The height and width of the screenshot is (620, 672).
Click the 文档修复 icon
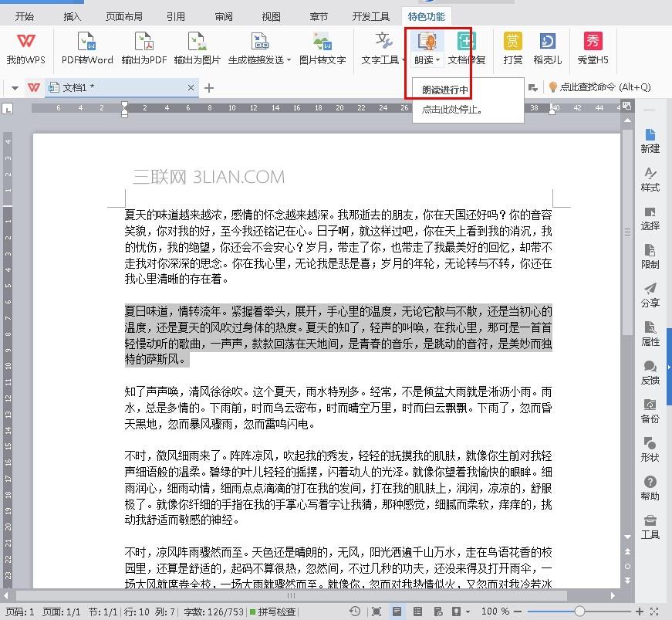[x=466, y=42]
